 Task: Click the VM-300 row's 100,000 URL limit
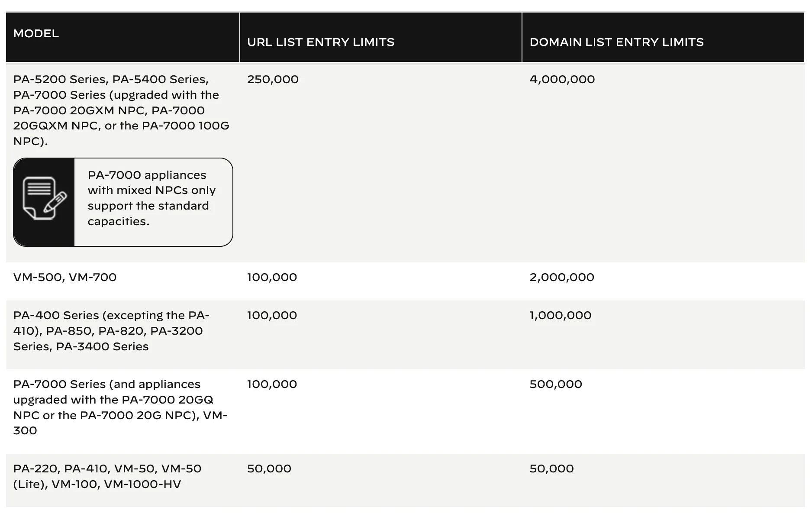(x=272, y=384)
